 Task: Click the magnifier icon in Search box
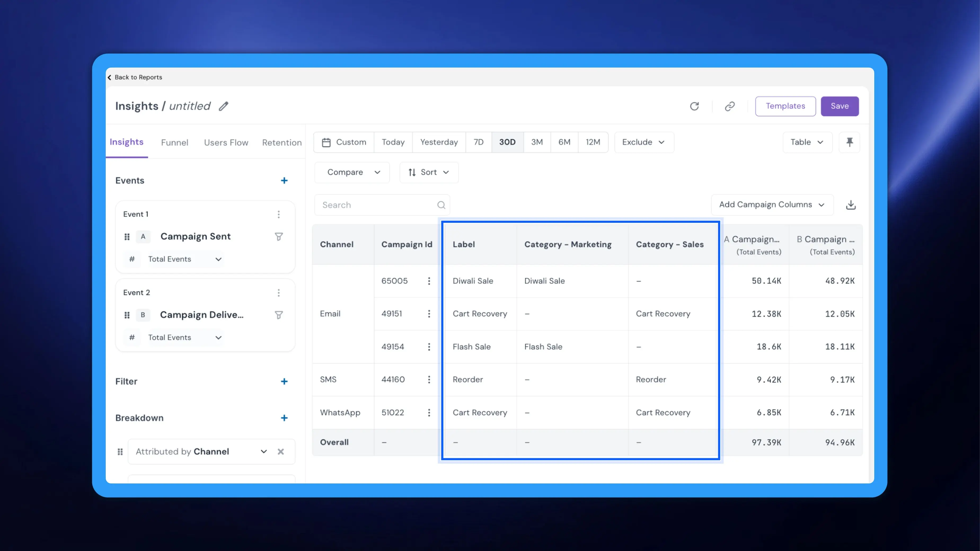coord(441,205)
